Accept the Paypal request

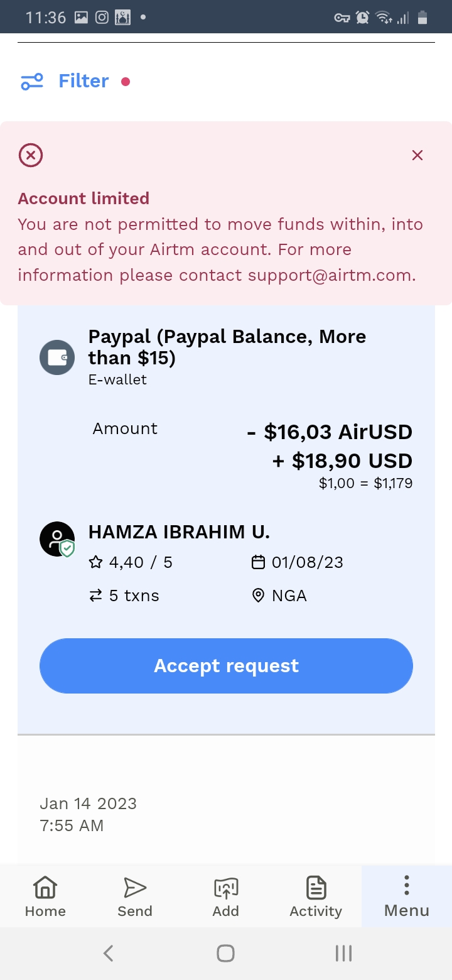coord(226,666)
